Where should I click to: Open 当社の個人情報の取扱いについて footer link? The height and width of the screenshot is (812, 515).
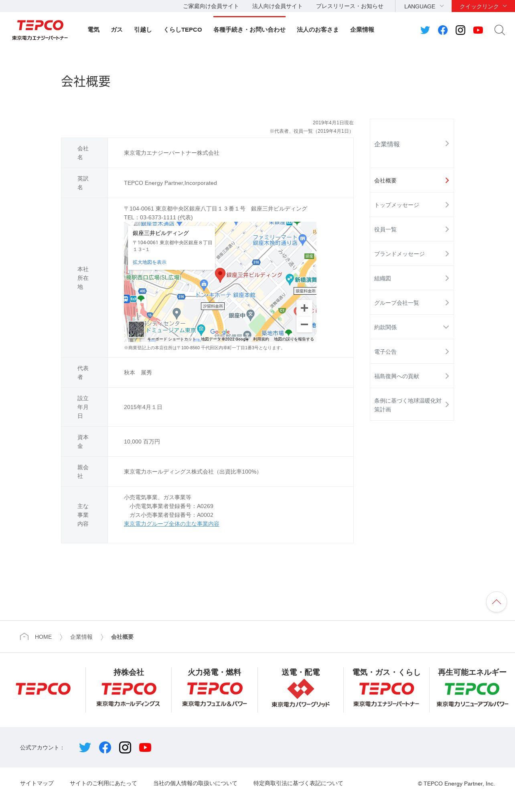coord(195,783)
